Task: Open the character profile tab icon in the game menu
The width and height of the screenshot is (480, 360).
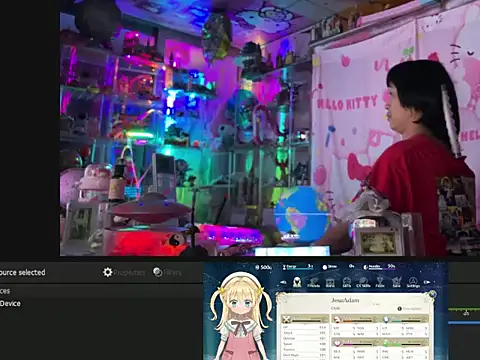Action: coord(297,282)
